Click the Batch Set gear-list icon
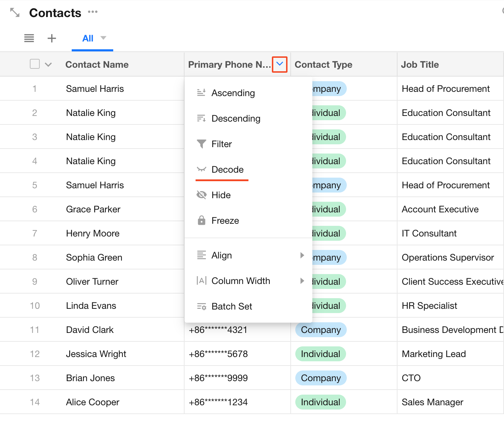This screenshot has width=504, height=429. pyautogui.click(x=201, y=306)
